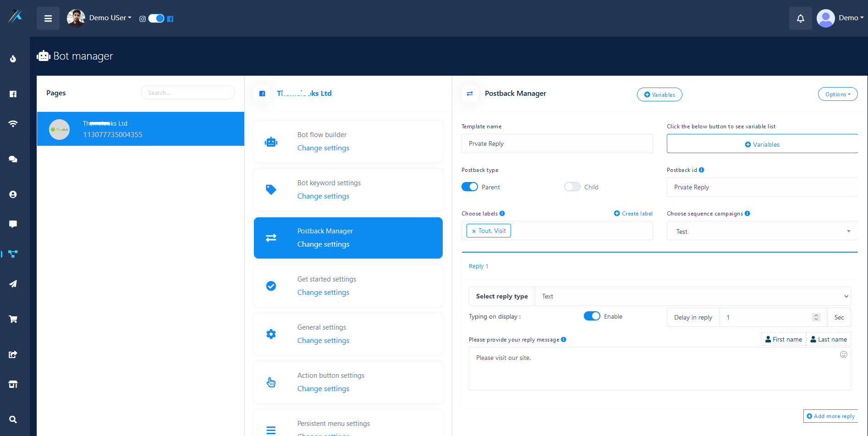Click the Wi-Fi signal icon in the sidebar

13,124
